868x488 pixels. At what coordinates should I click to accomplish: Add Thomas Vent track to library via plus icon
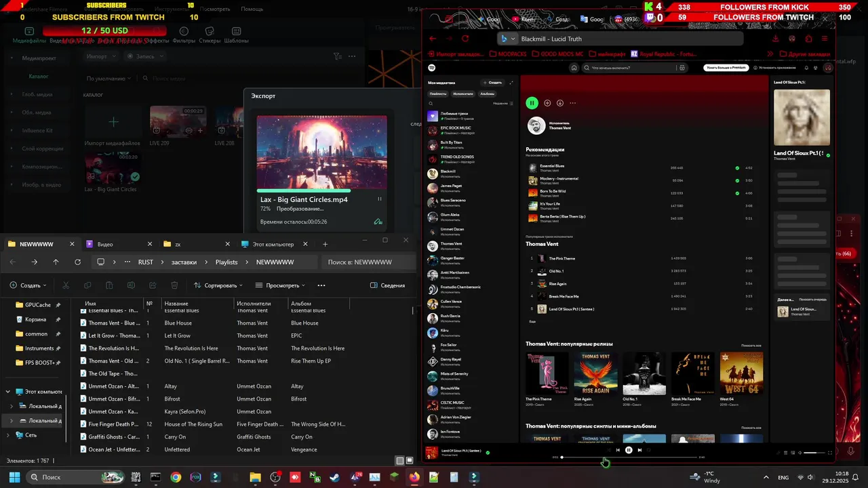pyautogui.click(x=547, y=103)
